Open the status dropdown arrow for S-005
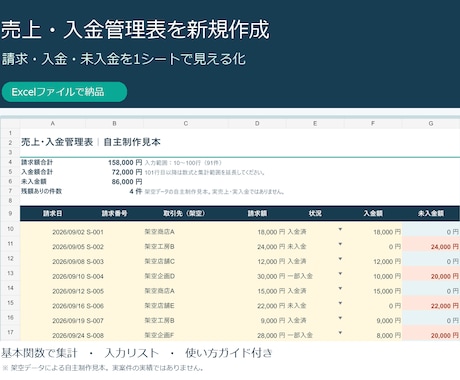Screen dimensions: 460x380 pos(340,288)
